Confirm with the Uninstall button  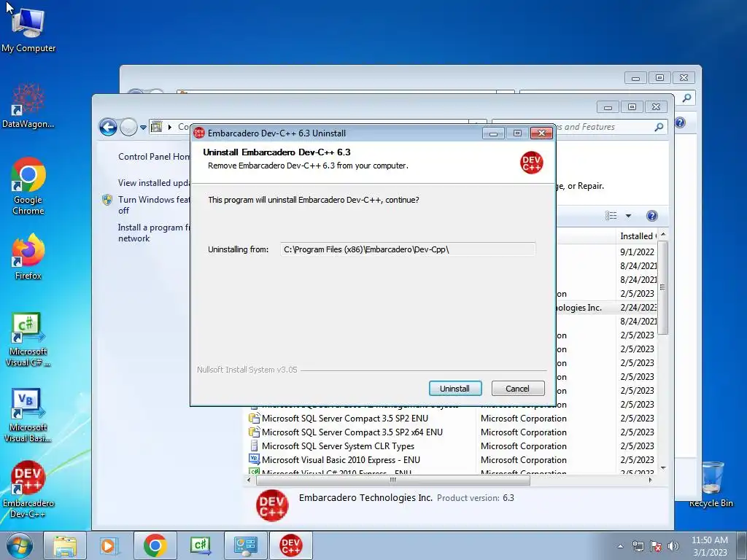click(x=455, y=389)
